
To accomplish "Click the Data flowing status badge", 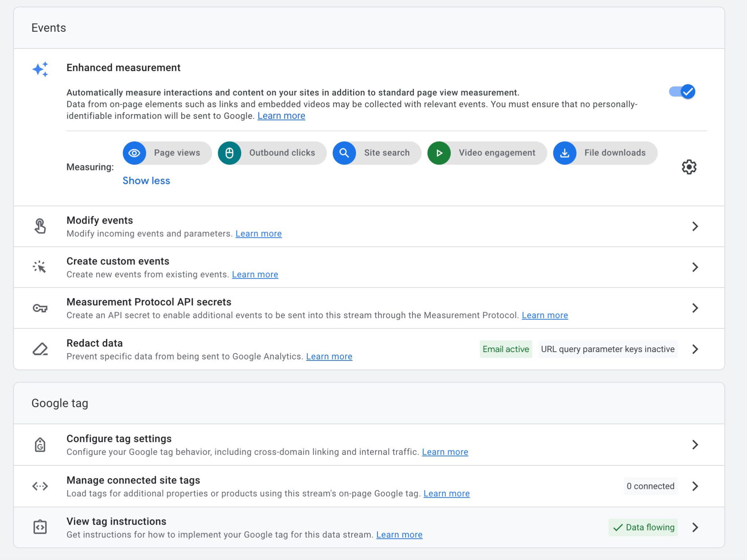I will point(643,527).
